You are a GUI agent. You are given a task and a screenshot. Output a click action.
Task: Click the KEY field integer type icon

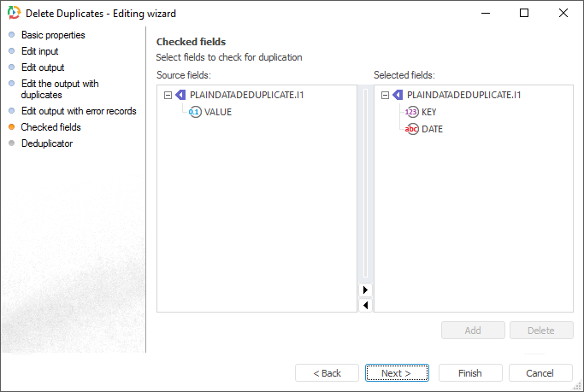click(x=412, y=112)
